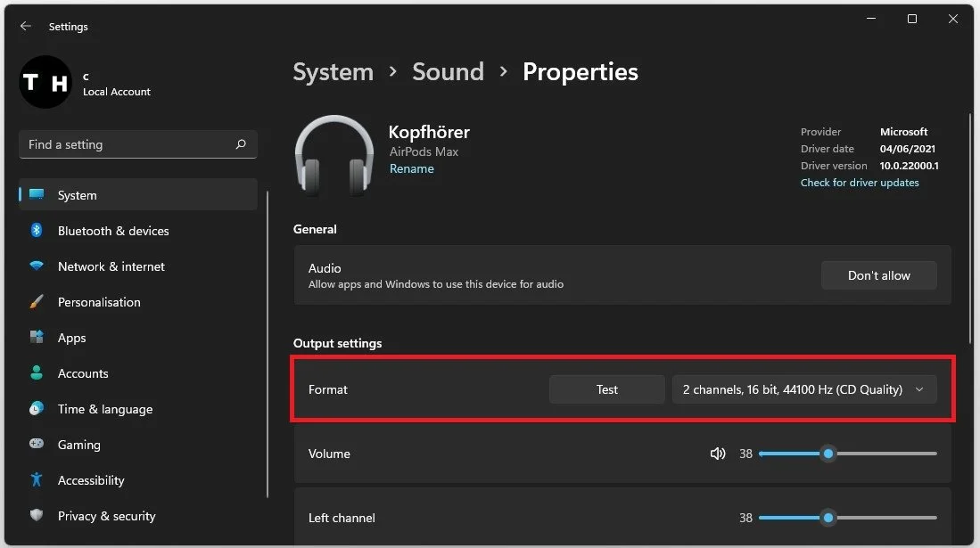Mute the headphones via the speaker icon
This screenshot has width=980, height=548.
coord(718,454)
